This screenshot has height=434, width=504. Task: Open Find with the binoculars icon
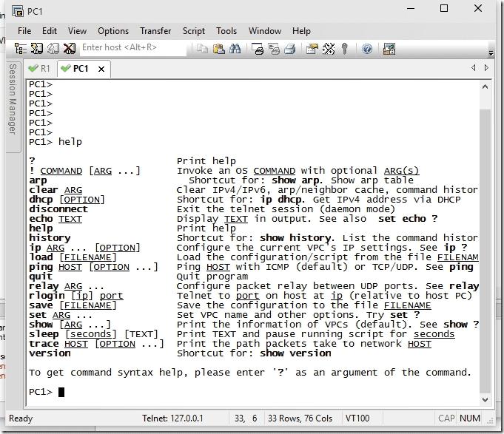click(235, 49)
